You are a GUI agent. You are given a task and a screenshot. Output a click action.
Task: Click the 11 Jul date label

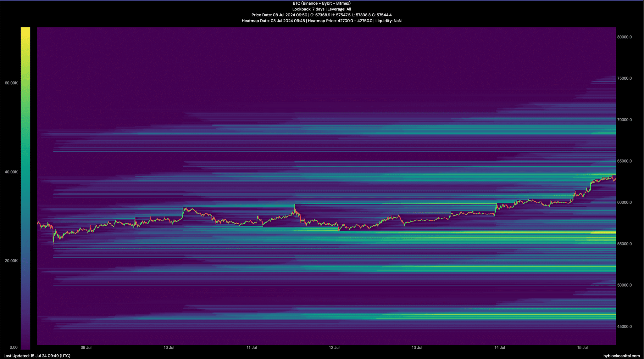pos(252,348)
